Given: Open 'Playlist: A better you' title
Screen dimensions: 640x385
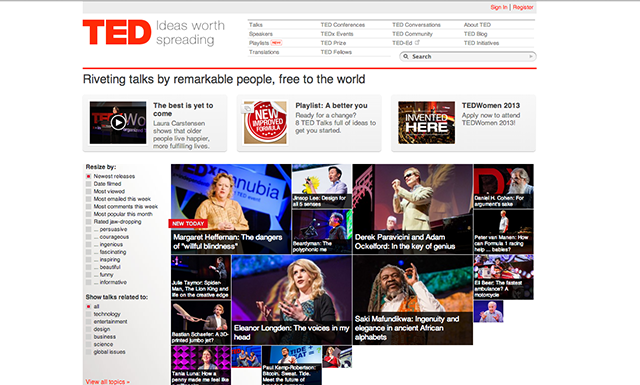Looking at the screenshot, I should (331, 105).
